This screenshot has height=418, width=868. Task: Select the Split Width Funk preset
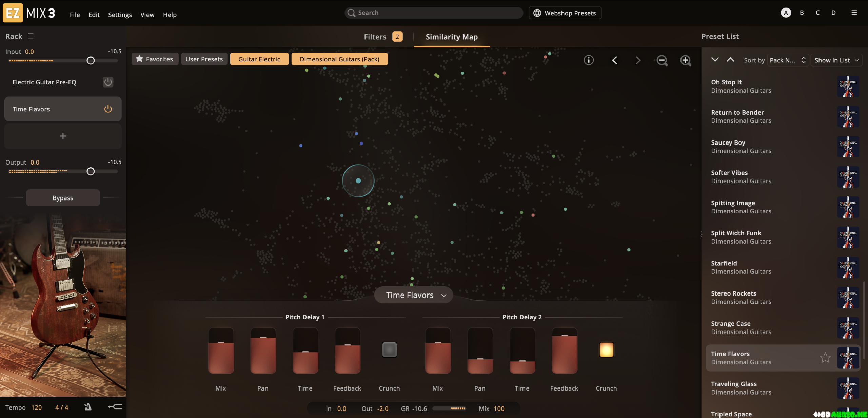tap(783, 237)
